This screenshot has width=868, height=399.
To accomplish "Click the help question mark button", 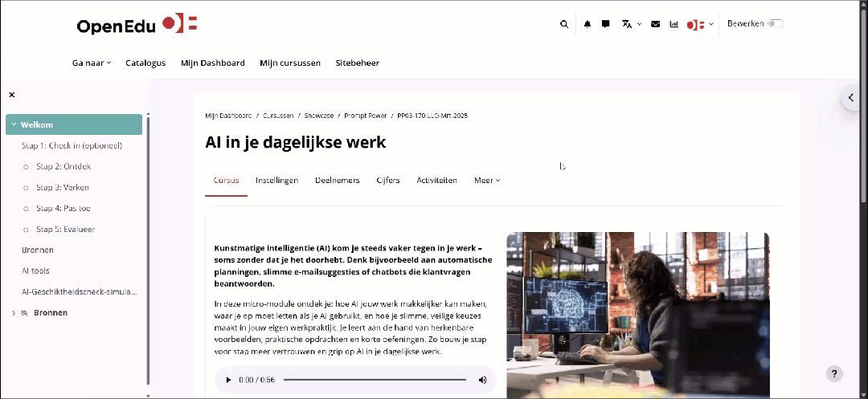I will pos(835,373).
